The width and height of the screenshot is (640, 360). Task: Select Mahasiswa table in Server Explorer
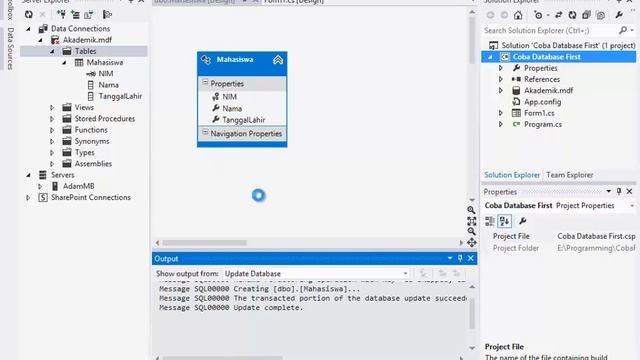click(x=104, y=62)
